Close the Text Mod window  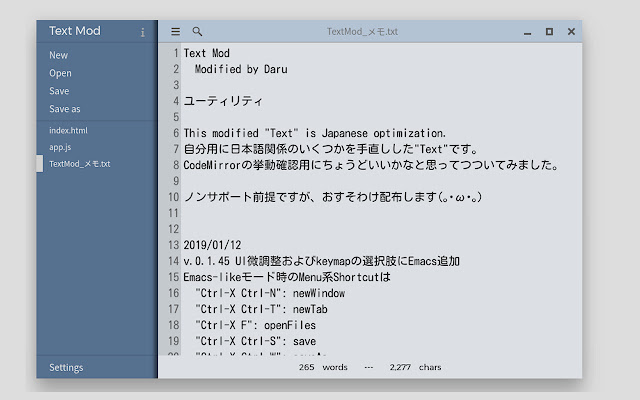tap(571, 31)
